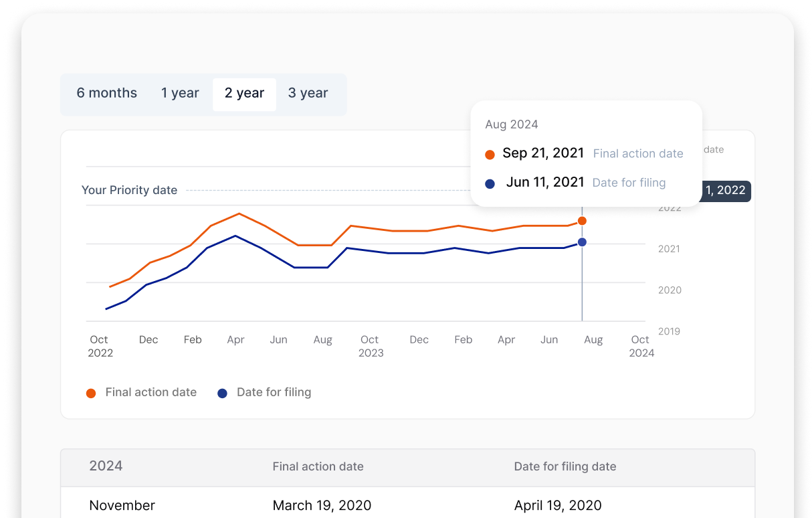The image size is (812, 518).
Task: Select the 1 year range option
Action: [179, 93]
